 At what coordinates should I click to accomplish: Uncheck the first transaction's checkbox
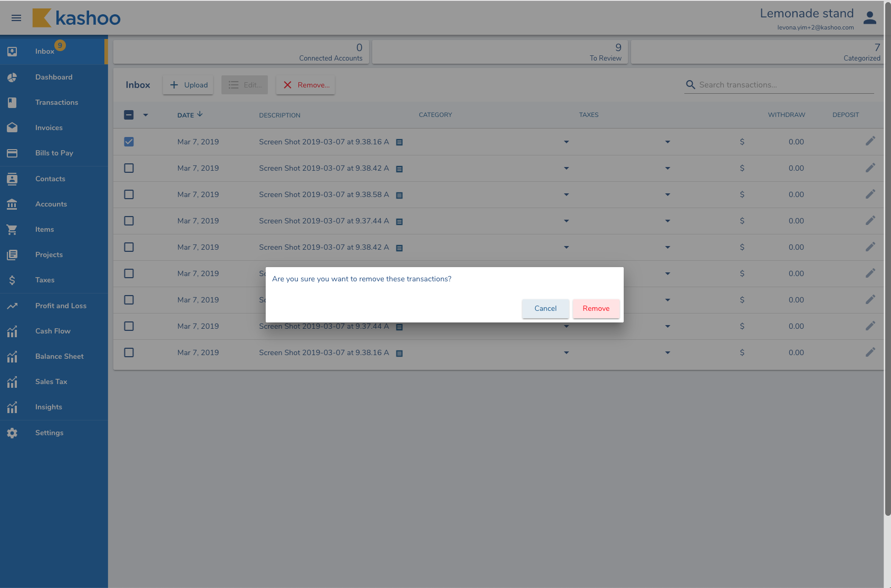click(129, 142)
